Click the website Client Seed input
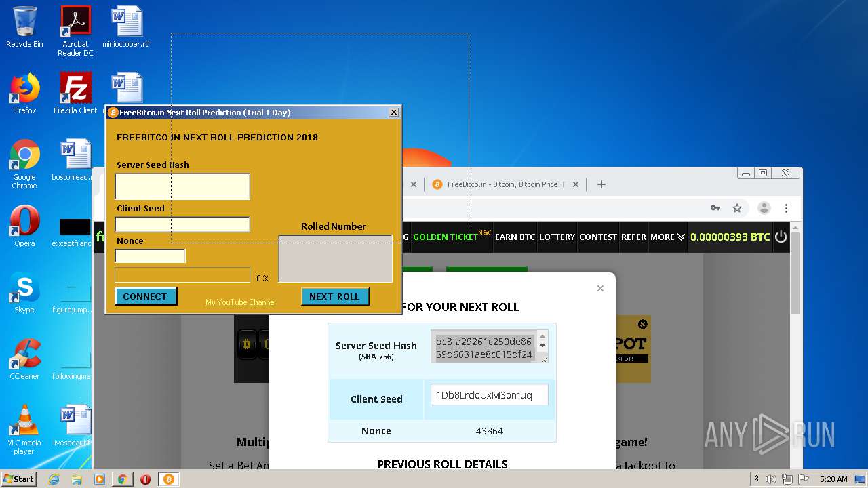This screenshot has height=488, width=868. [489, 394]
